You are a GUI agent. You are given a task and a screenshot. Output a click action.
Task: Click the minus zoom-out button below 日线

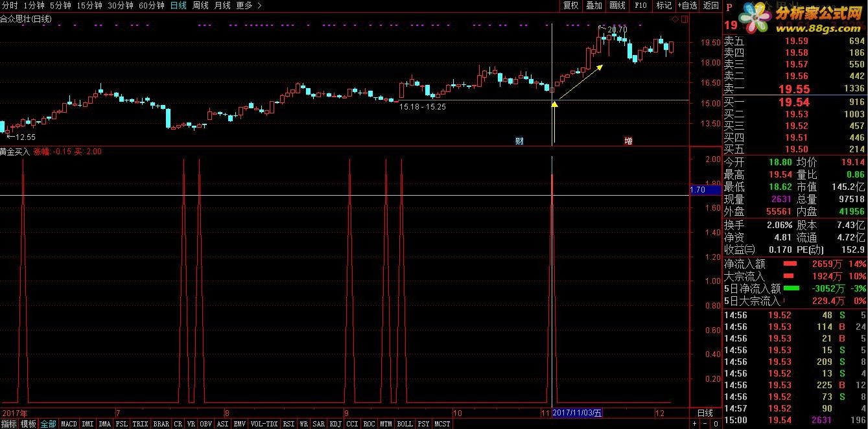click(705, 424)
